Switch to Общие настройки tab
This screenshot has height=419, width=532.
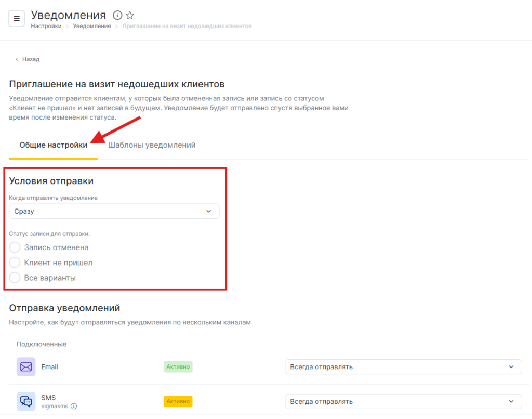coord(53,145)
